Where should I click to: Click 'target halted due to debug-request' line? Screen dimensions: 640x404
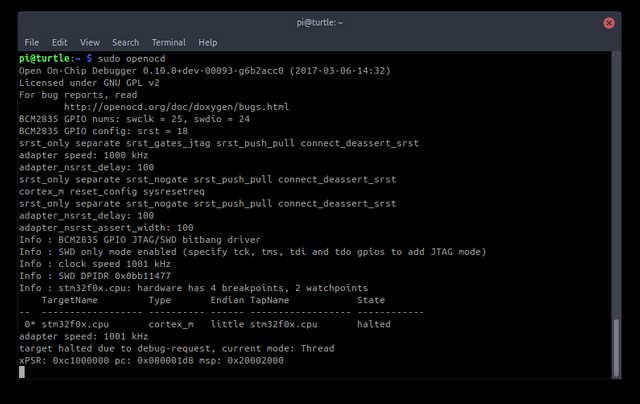click(176, 349)
